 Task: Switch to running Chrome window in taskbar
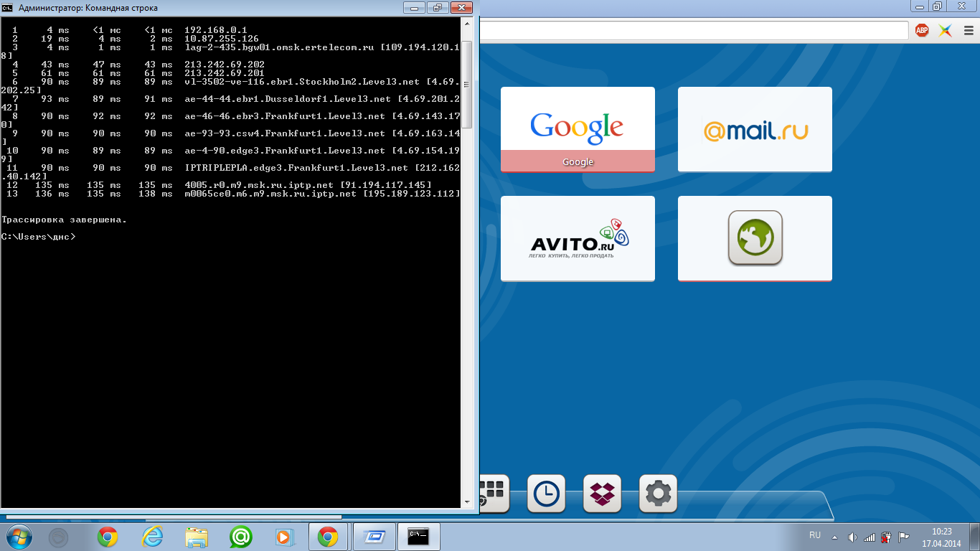329,536
